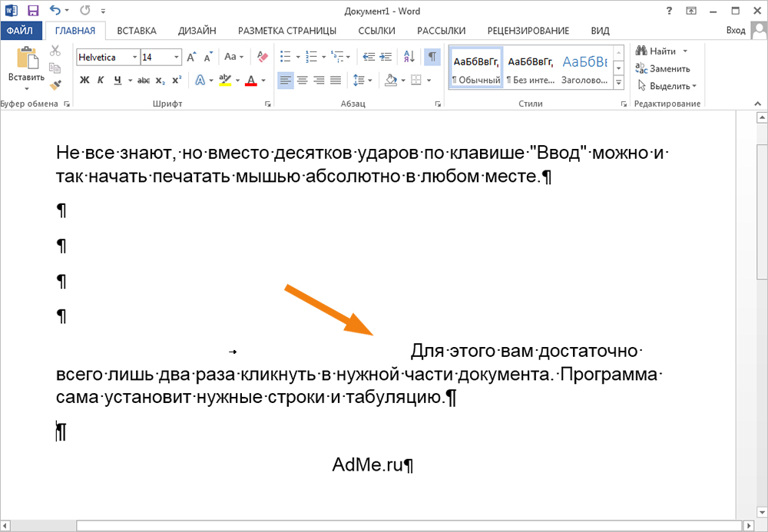The width and height of the screenshot is (768, 532).
Task: Switch to the ВСТАВКА tab
Action: pyautogui.click(x=137, y=31)
